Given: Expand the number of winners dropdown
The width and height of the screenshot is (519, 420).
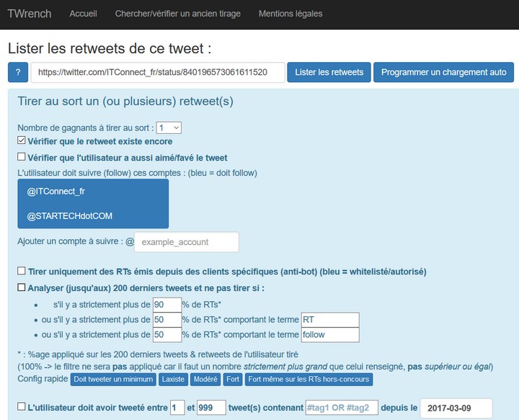Looking at the screenshot, I should coord(169,128).
